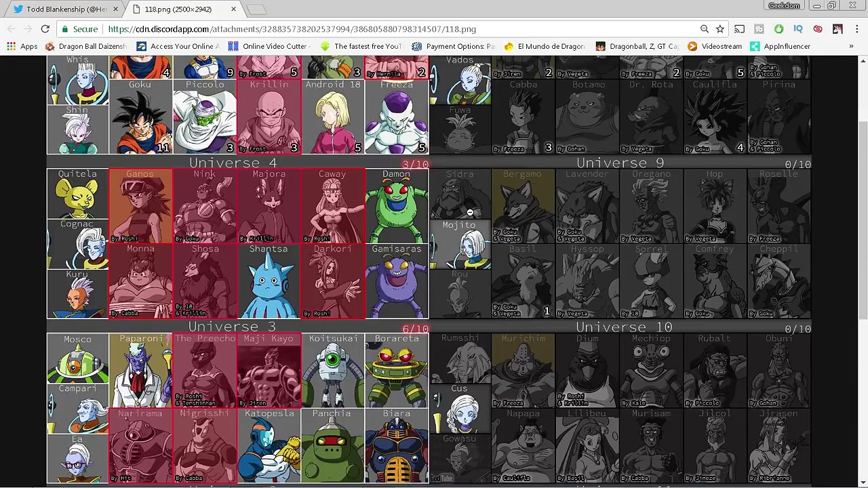Click the Katopesla character portrait
868x488 pixels.
[269, 445]
